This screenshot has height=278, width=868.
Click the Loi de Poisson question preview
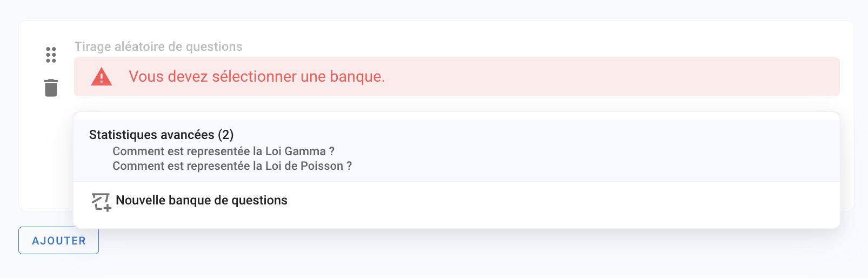(x=232, y=166)
